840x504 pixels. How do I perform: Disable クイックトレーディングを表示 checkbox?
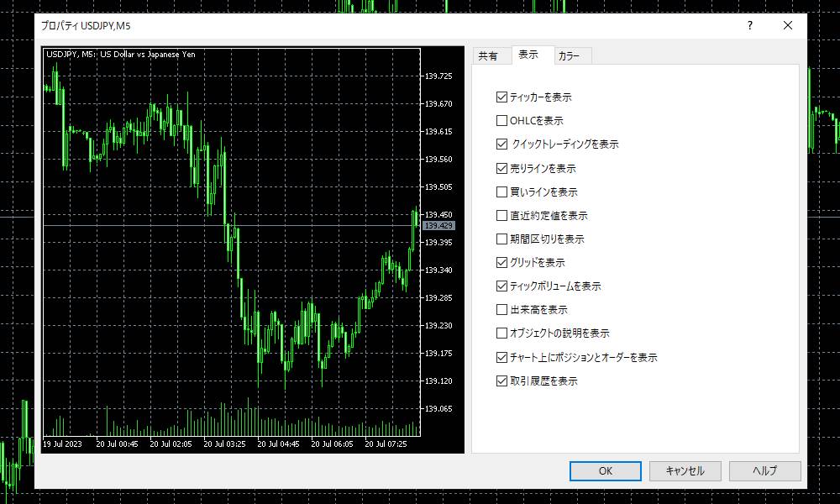502,144
